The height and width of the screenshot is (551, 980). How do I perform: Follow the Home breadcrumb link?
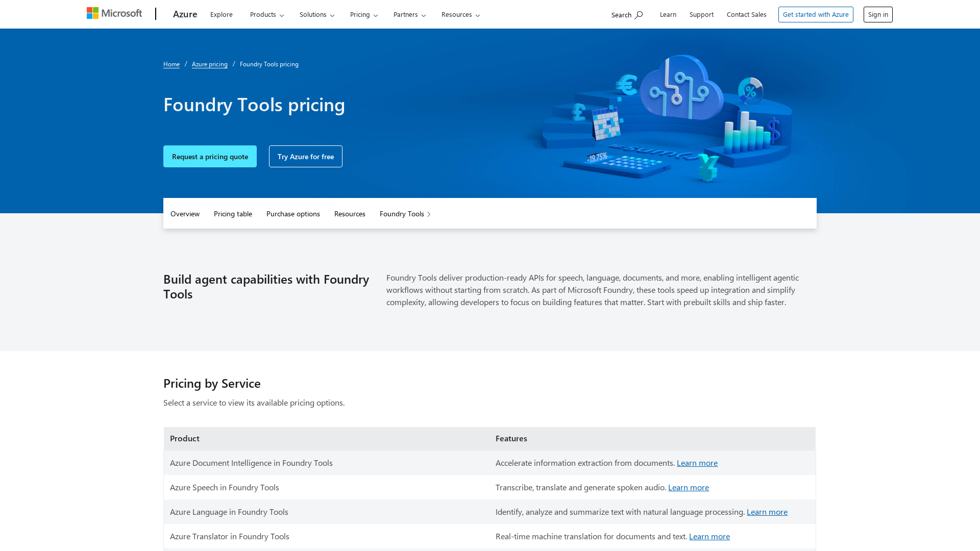171,64
